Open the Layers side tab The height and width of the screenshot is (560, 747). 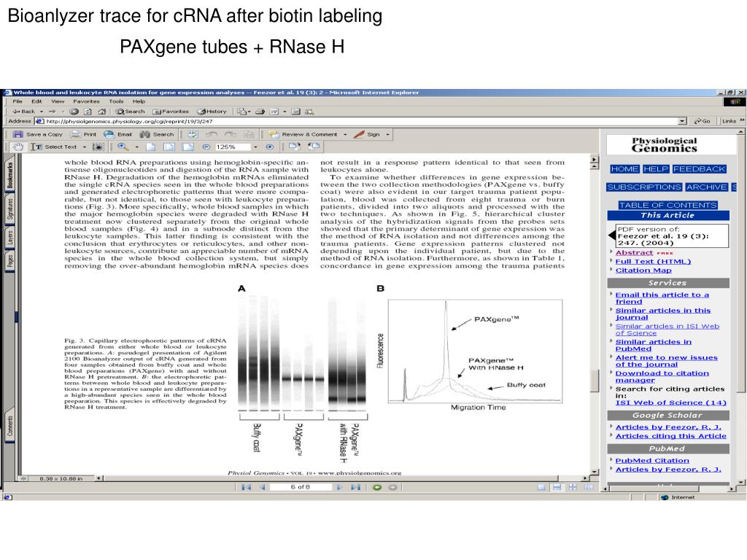click(10, 238)
